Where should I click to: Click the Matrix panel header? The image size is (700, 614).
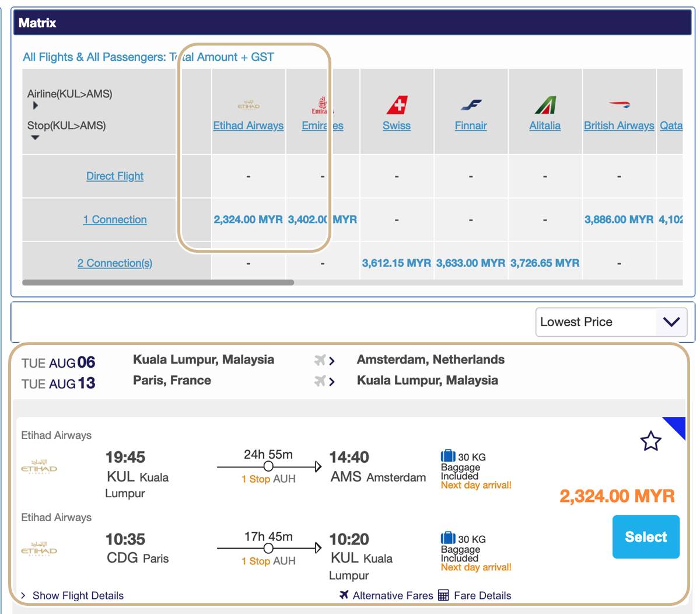(x=352, y=23)
